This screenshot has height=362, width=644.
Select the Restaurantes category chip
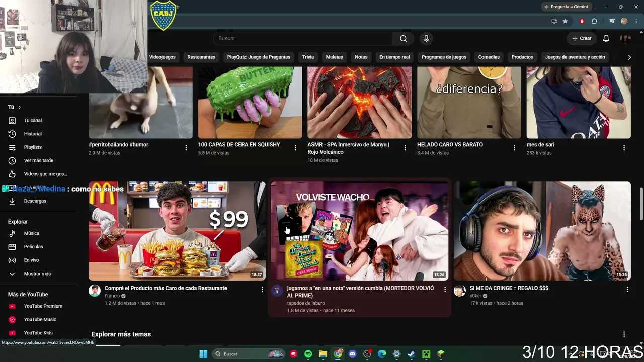[201, 57]
